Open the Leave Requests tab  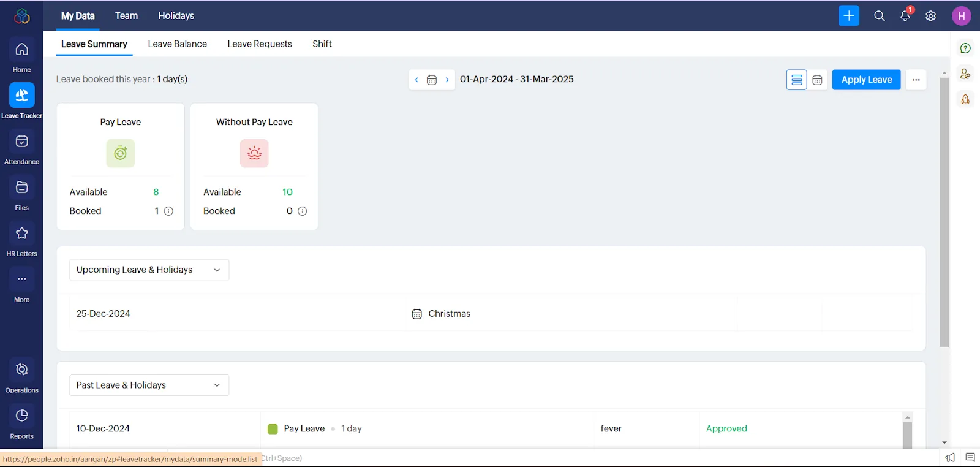tap(260, 44)
